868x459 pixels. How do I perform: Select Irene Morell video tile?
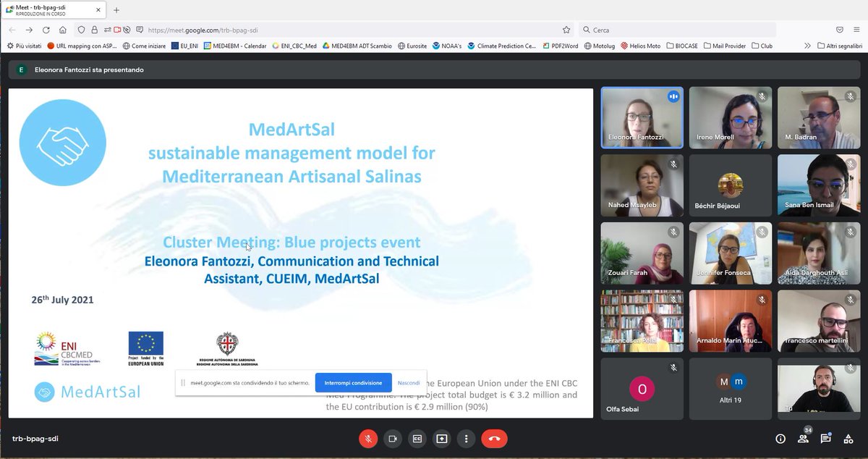click(731, 117)
